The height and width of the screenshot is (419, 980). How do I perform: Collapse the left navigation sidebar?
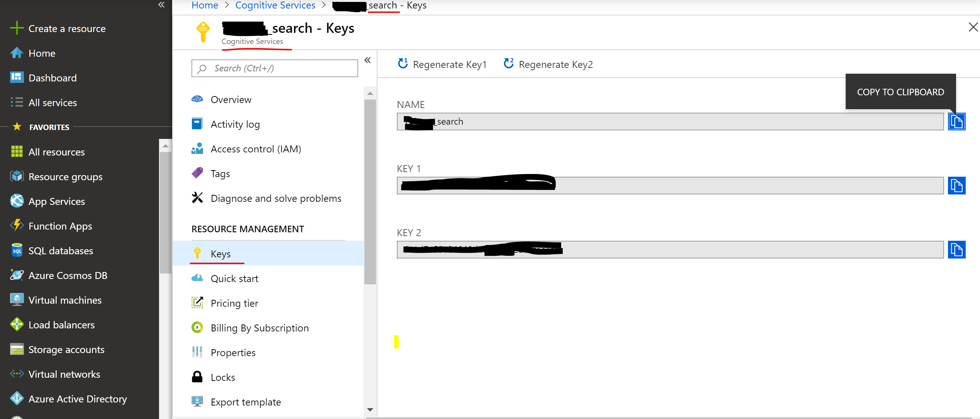point(161,5)
